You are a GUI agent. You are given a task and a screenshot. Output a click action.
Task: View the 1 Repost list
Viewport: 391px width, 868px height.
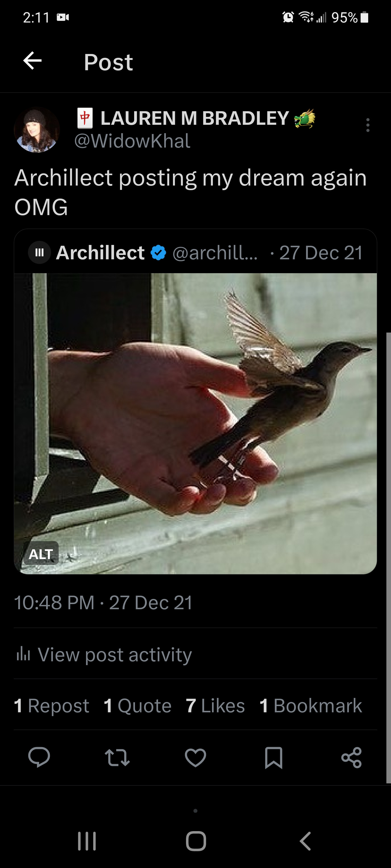[x=52, y=705]
